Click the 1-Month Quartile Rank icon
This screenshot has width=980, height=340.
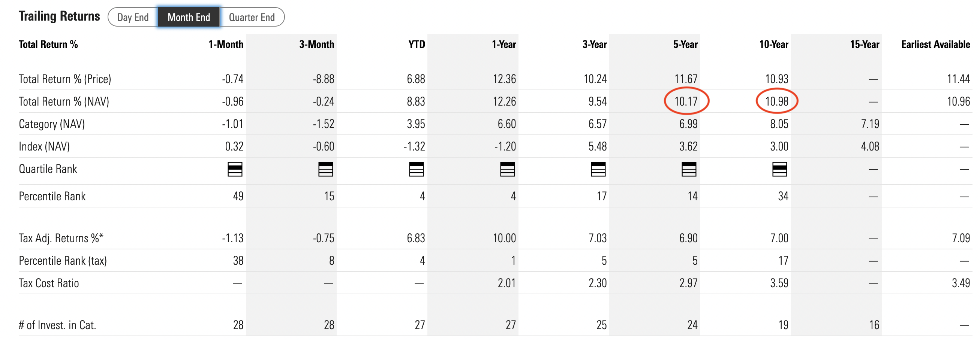coord(235,170)
